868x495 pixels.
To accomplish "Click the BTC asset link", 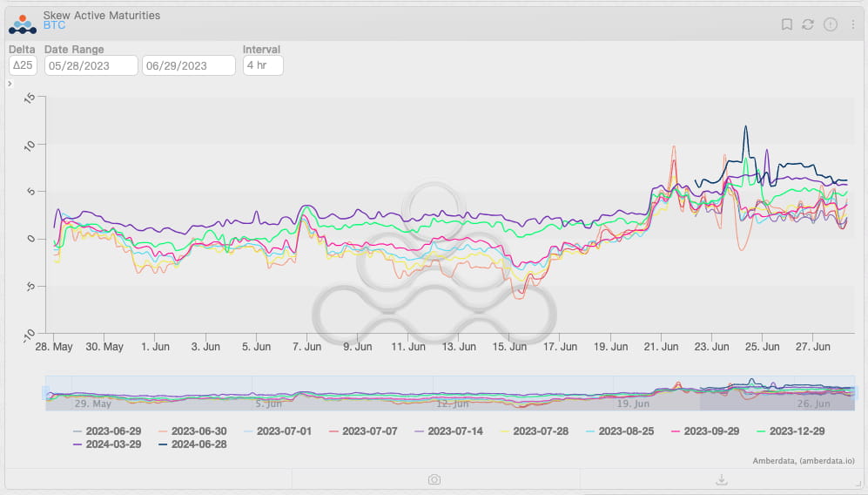I will click(x=54, y=26).
